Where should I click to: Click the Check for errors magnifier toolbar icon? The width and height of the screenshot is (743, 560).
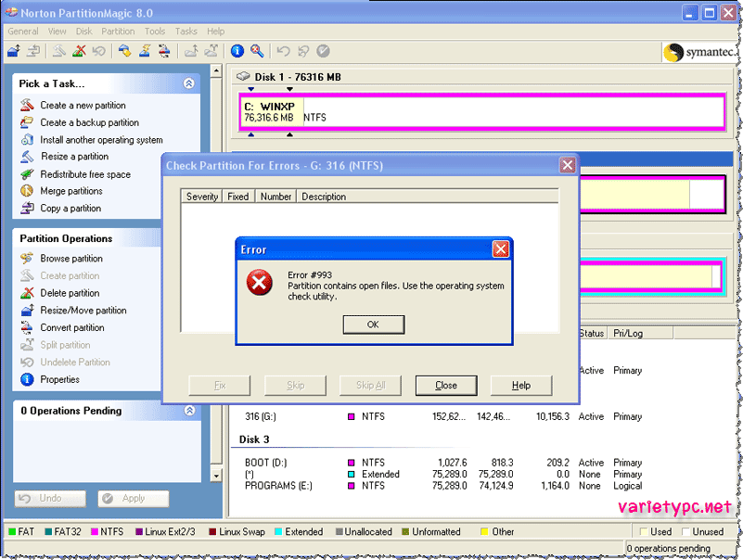[x=257, y=51]
